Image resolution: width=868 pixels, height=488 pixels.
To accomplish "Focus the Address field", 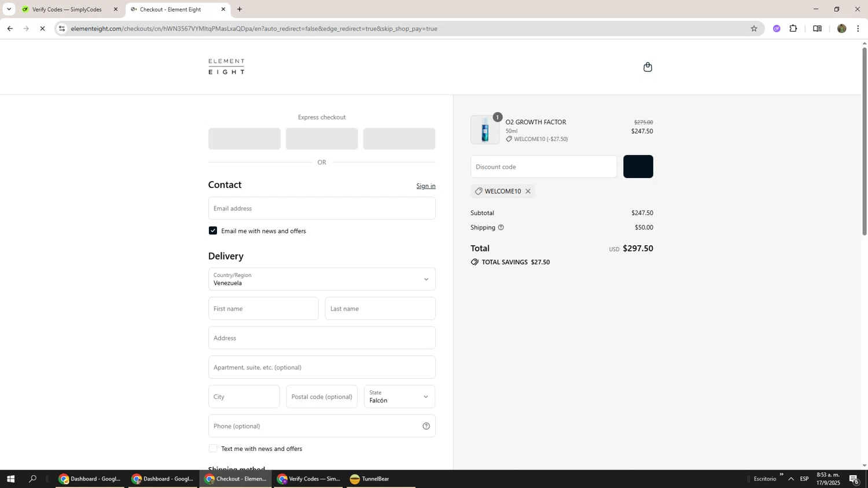I will coord(322,338).
